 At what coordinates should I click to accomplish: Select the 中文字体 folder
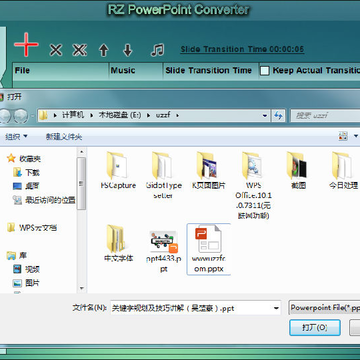118,243
